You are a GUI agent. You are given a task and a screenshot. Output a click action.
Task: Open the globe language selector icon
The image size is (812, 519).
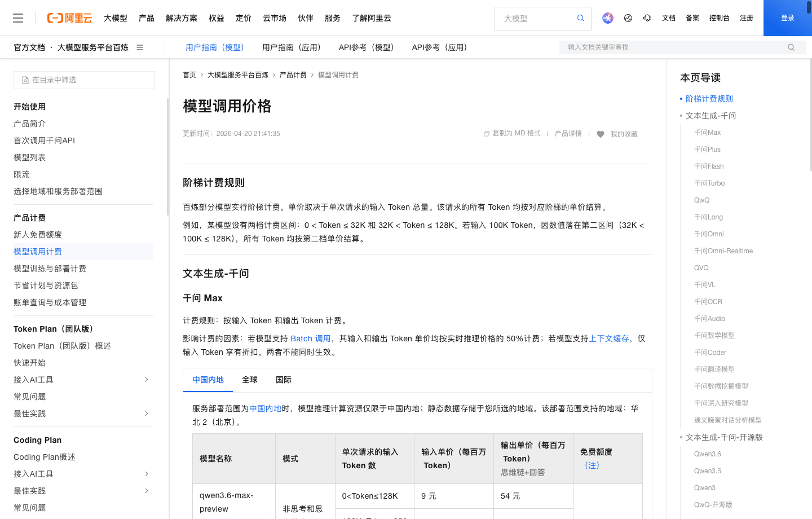click(628, 17)
